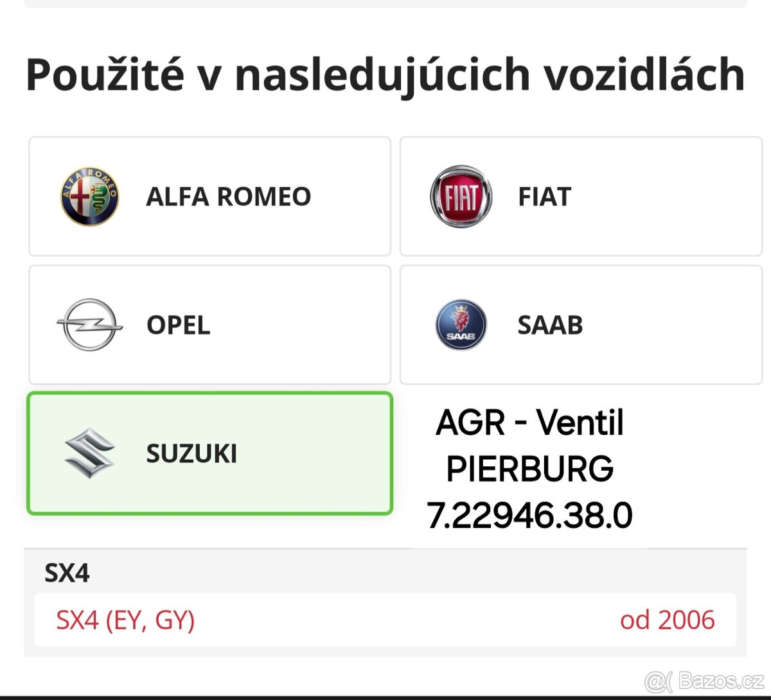This screenshot has width=771, height=700.
Task: Deselect the highlighted SUZUKI card
Action: pos(209,453)
